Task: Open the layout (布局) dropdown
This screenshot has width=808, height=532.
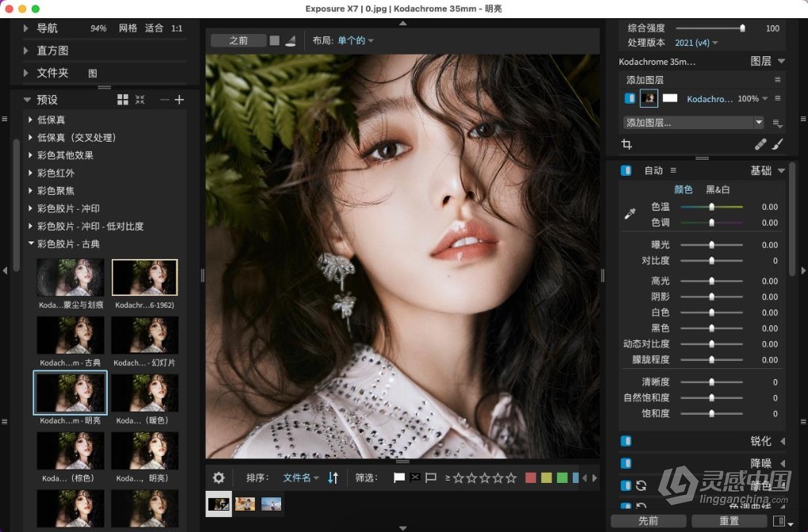Action: pos(355,40)
